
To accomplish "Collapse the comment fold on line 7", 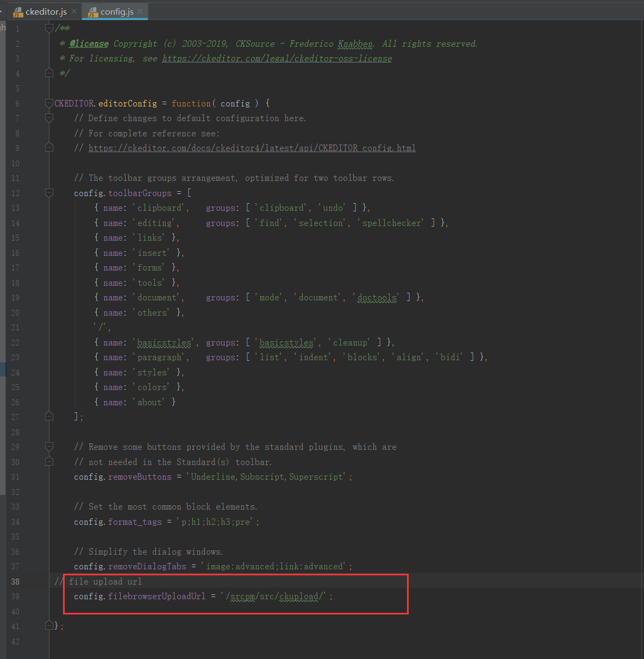I will coord(49,117).
